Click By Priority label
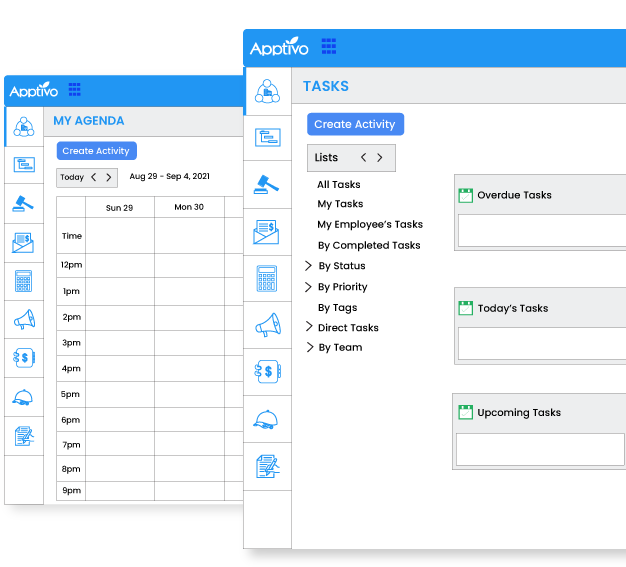626x567 pixels. tap(343, 287)
